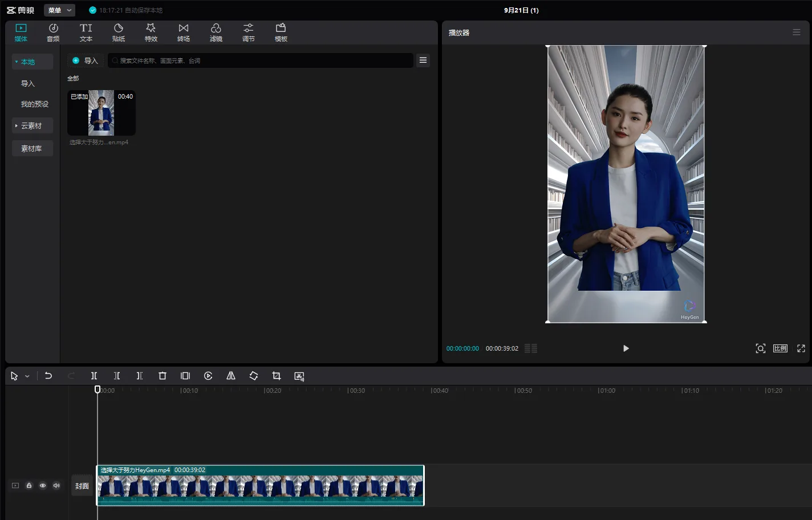Focus the media search field
This screenshot has width=812, height=520.
click(x=261, y=60)
